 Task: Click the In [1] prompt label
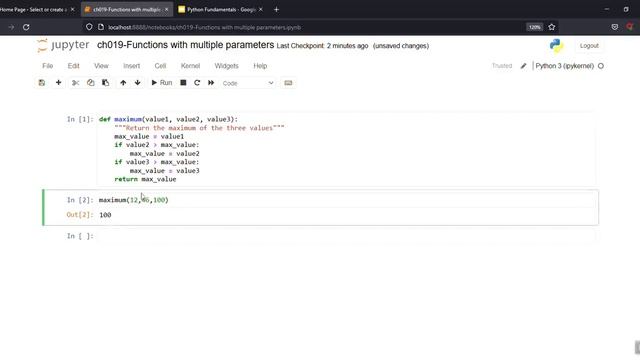pyautogui.click(x=80, y=119)
